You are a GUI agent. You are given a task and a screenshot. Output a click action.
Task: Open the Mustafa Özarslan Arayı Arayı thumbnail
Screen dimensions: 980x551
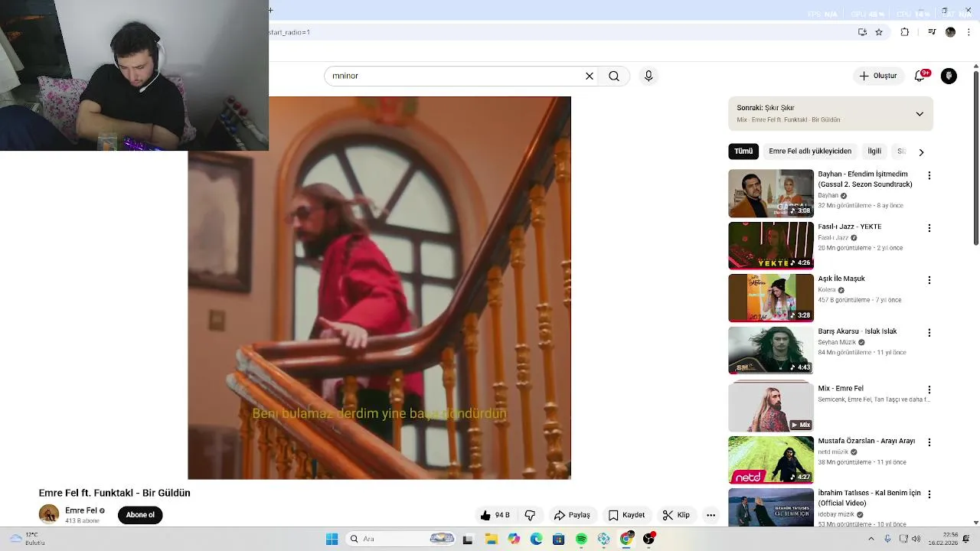771,460
